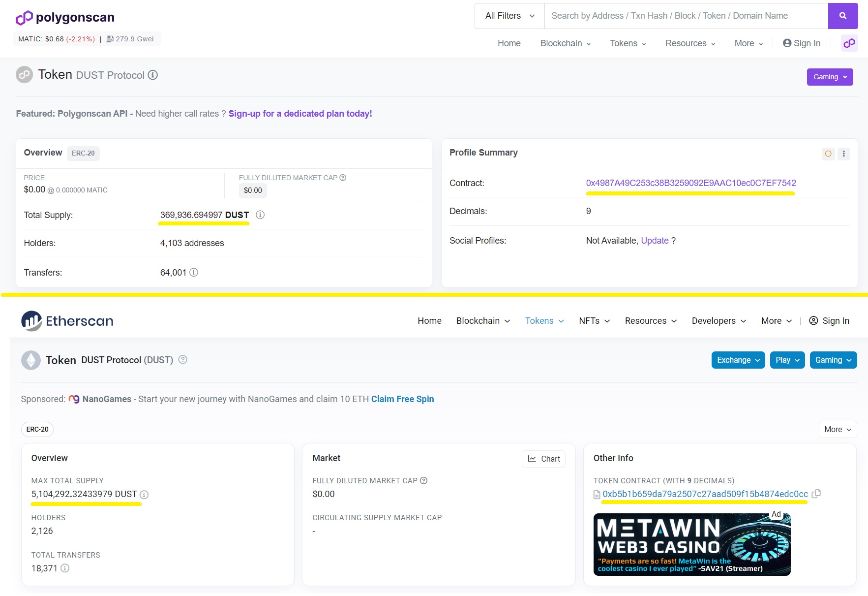868x596 pixels.
Task: Open Etherscan Tokens menu
Action: pos(544,321)
